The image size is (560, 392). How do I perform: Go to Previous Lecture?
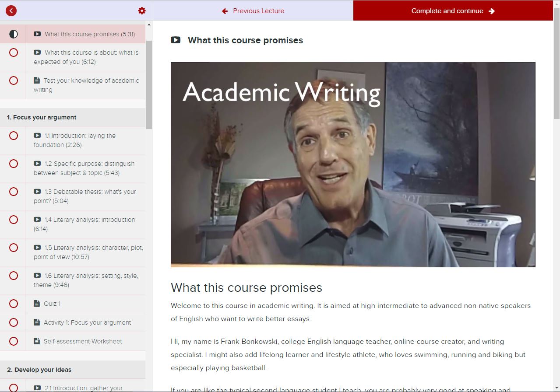(253, 11)
